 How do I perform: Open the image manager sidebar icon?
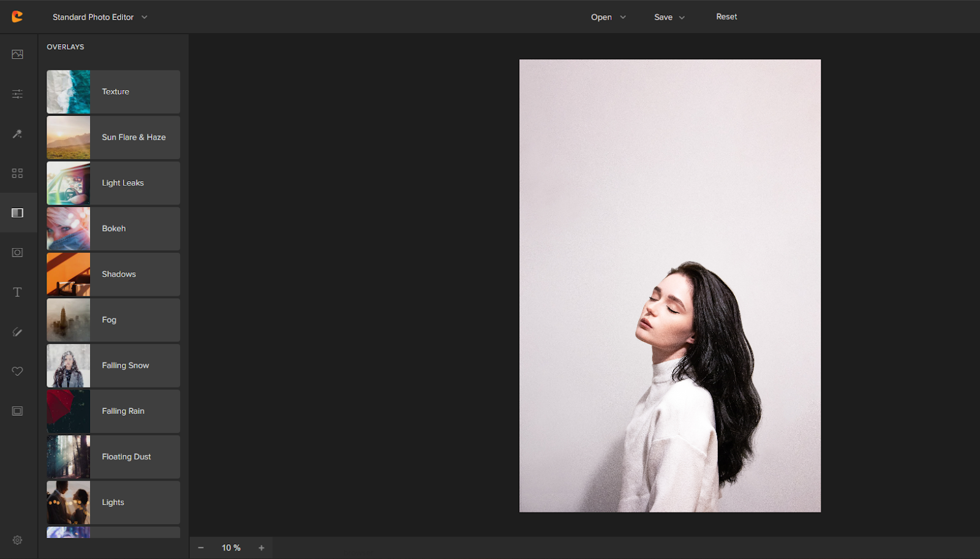[17, 54]
